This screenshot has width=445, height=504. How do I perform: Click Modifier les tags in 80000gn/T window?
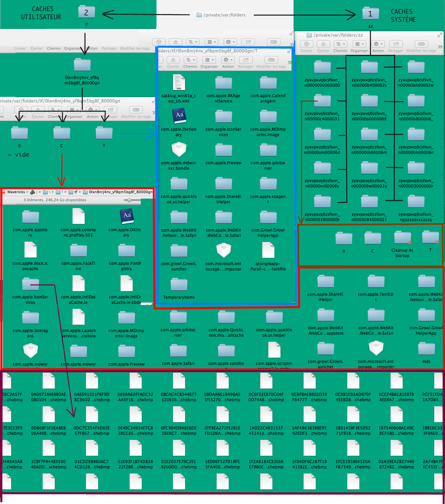(x=271, y=60)
